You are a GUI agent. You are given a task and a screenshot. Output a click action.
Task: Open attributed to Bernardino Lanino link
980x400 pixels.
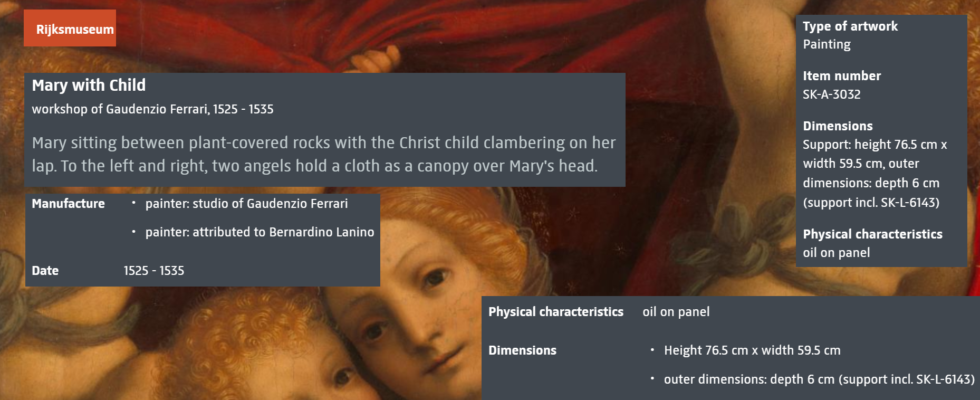[283, 232]
